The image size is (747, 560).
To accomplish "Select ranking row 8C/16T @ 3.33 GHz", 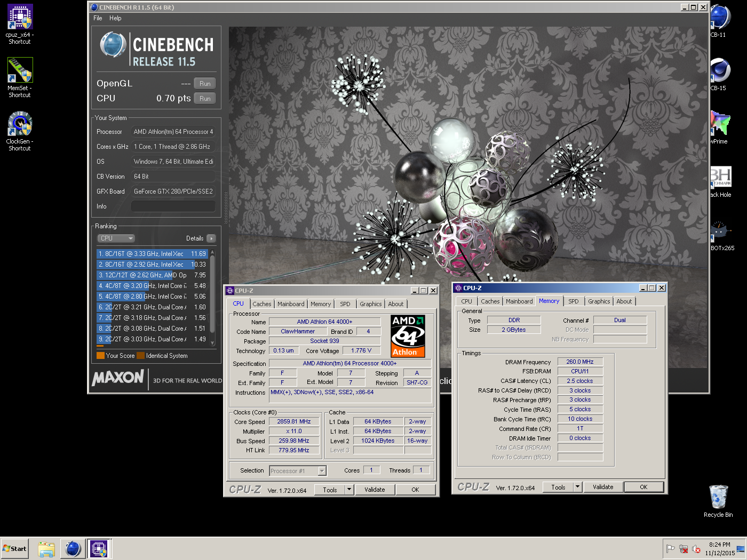I will 153,254.
